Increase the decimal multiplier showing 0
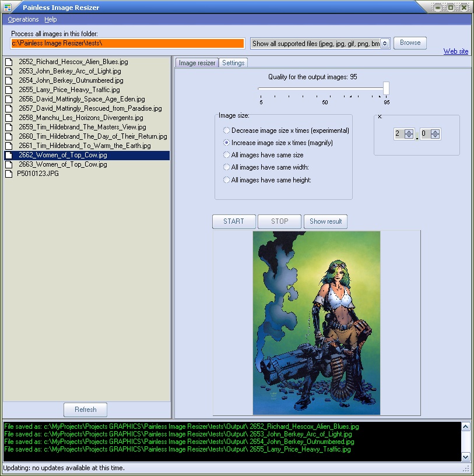Image resolution: width=474 pixels, height=476 pixels. [435, 132]
